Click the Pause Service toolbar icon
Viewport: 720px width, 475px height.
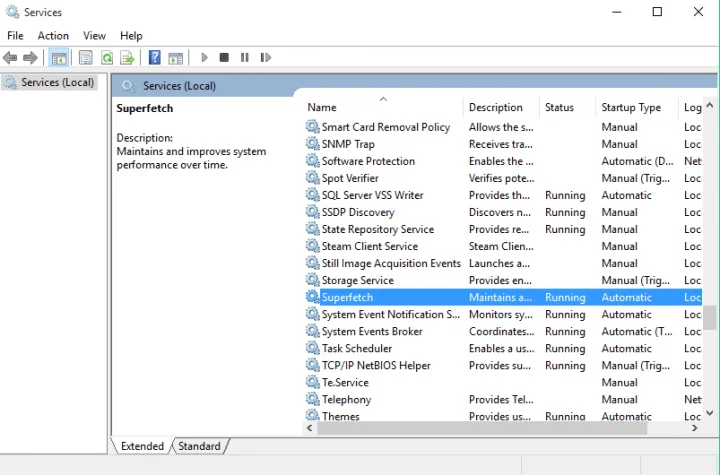click(x=244, y=58)
